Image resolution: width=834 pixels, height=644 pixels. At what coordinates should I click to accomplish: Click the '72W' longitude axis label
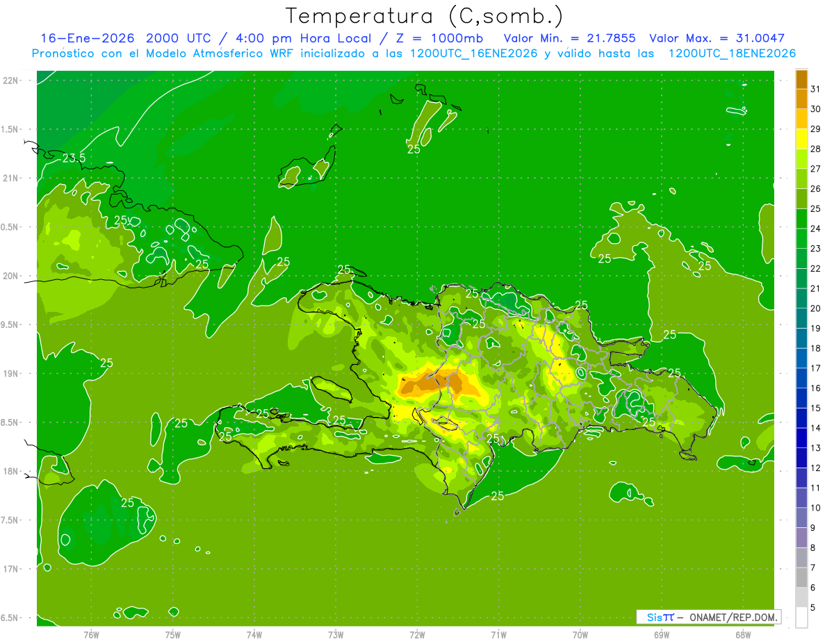tap(418, 635)
